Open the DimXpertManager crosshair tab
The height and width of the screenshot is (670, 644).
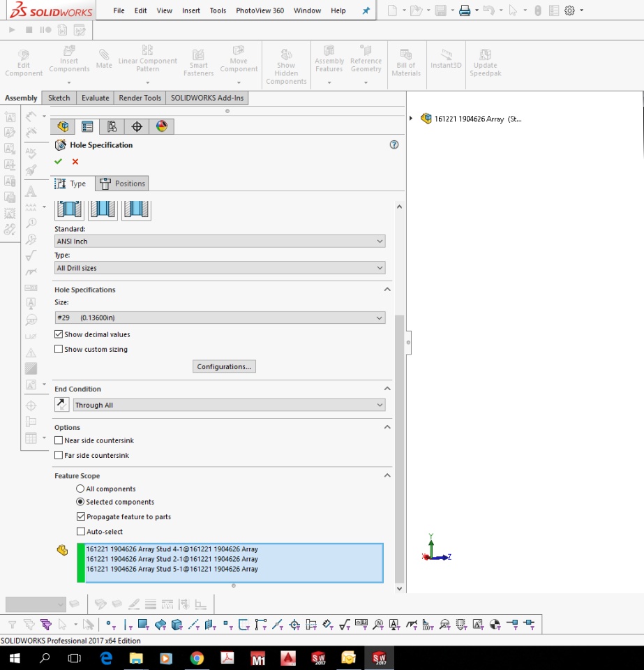[137, 126]
